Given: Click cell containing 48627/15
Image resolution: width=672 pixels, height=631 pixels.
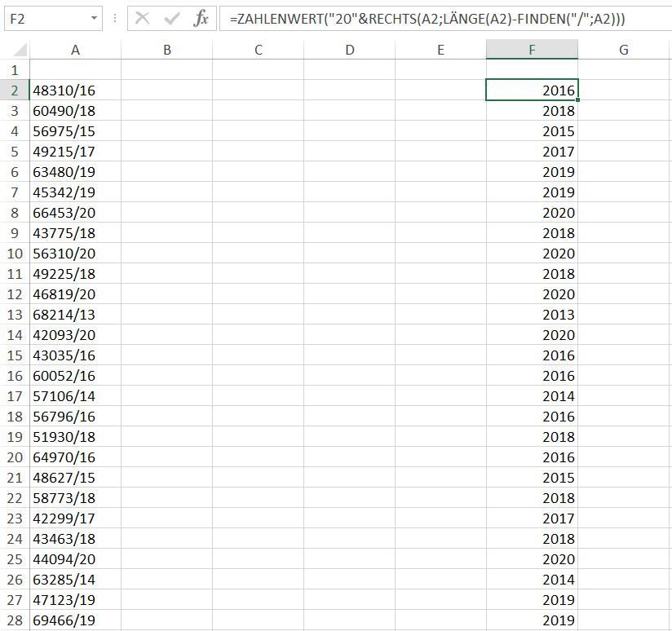Looking at the screenshot, I should point(75,477).
